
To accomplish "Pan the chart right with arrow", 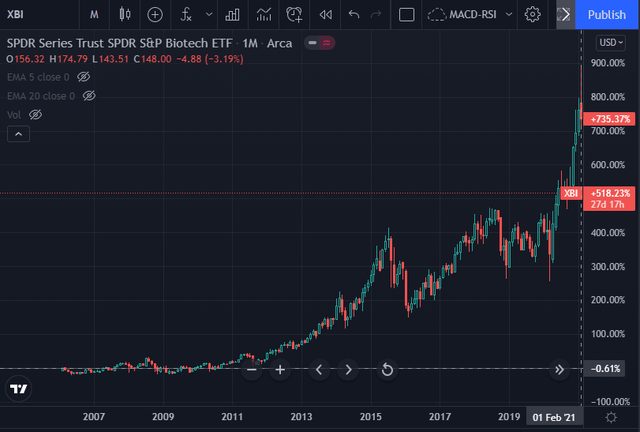I will (348, 370).
